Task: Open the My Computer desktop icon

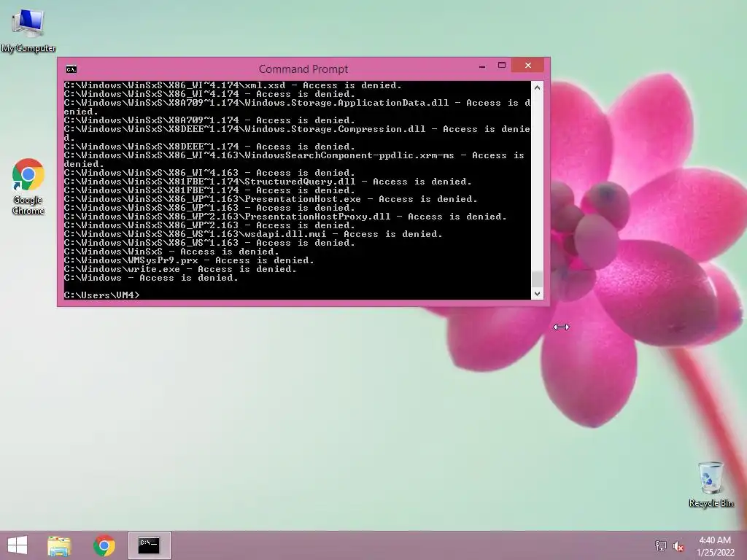Action: (28, 29)
